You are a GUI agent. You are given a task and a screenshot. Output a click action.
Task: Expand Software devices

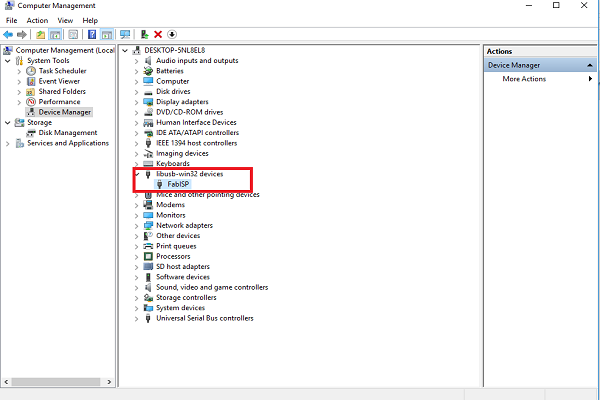tap(136, 277)
